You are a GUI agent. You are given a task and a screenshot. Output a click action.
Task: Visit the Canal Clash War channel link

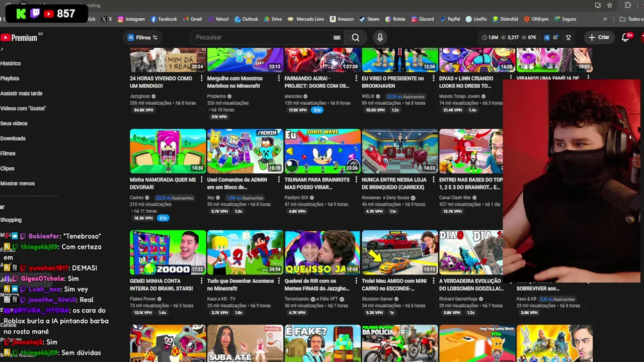click(455, 198)
